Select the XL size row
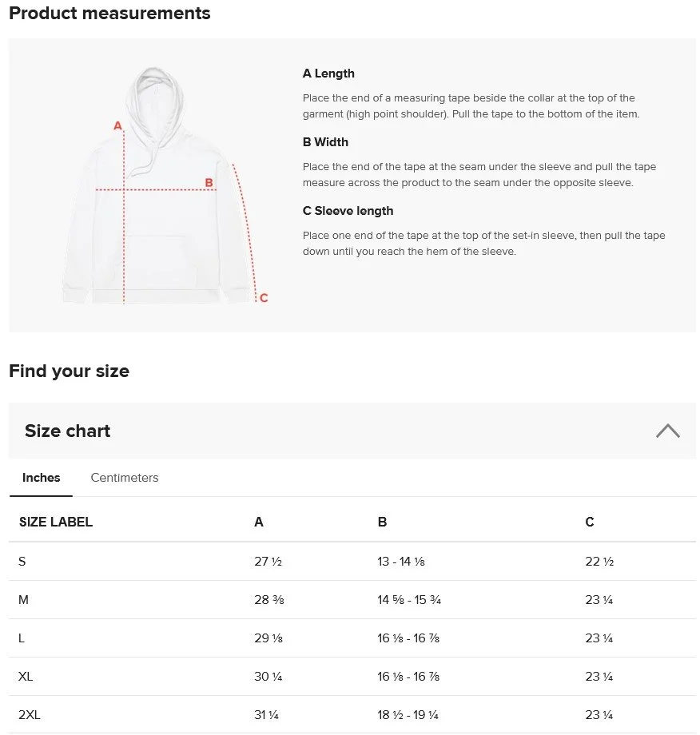 coord(352,677)
